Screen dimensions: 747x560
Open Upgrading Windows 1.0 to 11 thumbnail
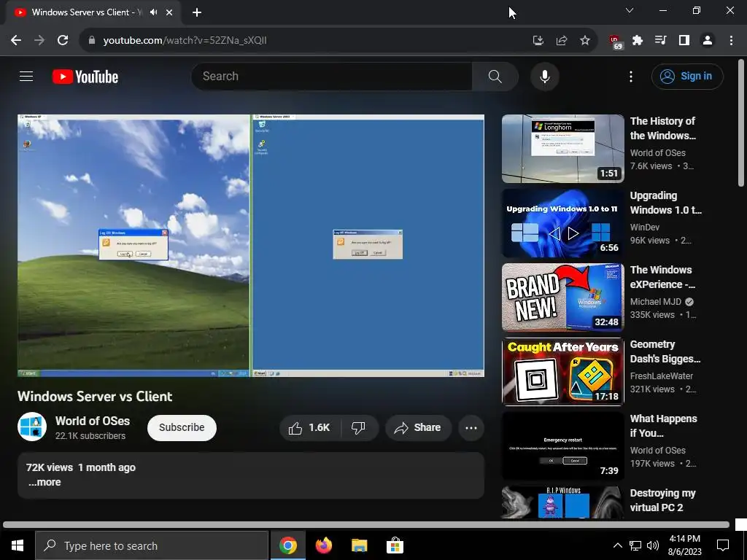pos(562,223)
